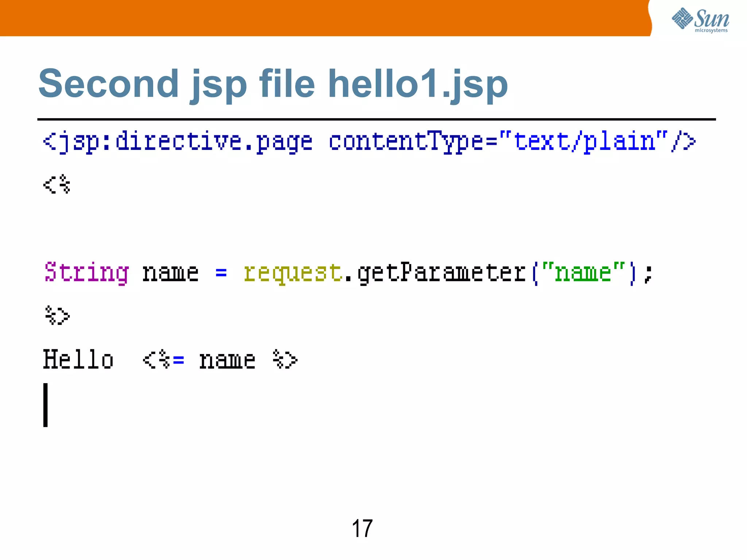Click the jsp:directive.page contentType line
This screenshot has height=560, width=747.
pos(369,142)
